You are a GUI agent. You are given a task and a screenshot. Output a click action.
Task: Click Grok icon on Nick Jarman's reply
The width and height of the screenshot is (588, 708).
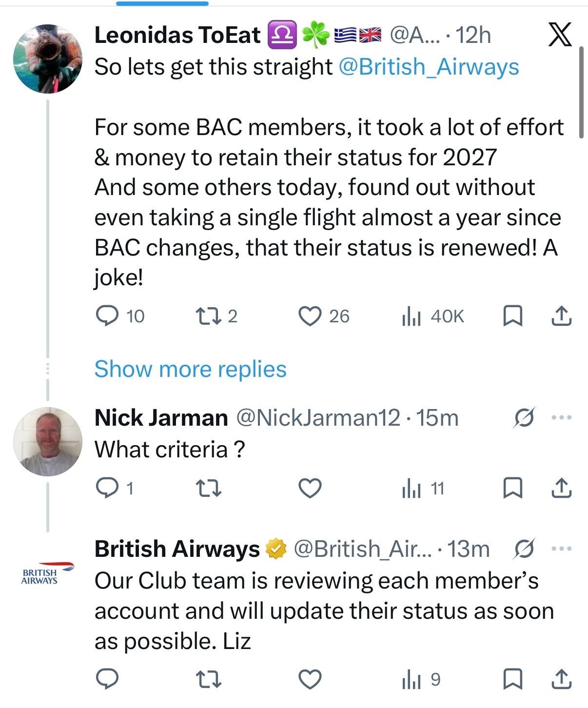[x=524, y=418]
